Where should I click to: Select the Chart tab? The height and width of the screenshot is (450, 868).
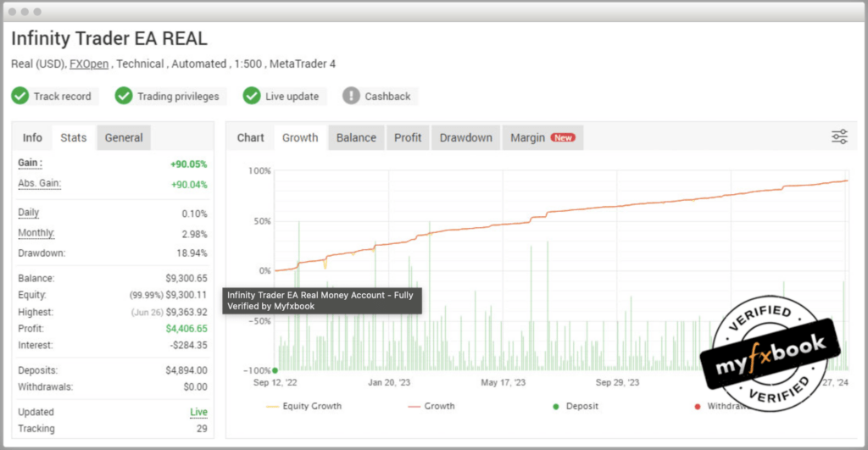pyautogui.click(x=250, y=138)
